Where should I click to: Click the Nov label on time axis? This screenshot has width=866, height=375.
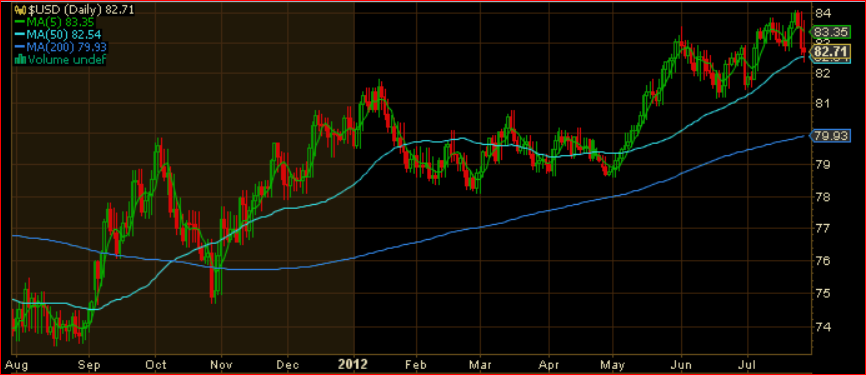tap(222, 364)
